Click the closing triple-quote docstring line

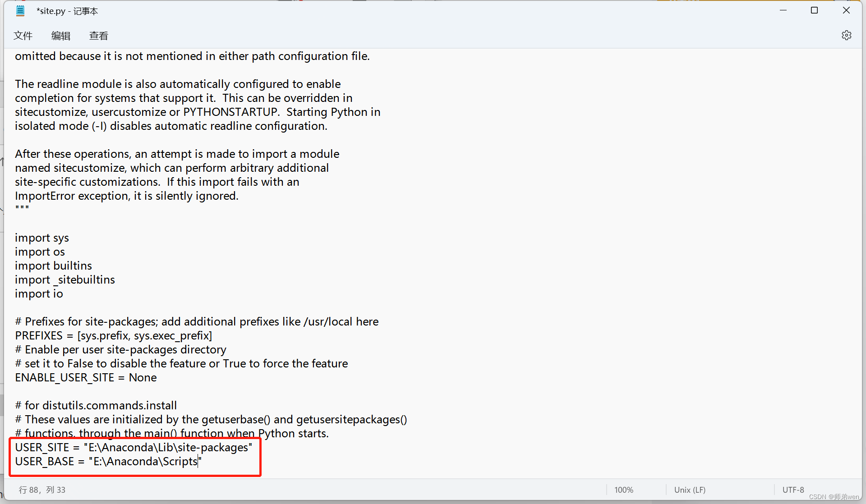coord(22,209)
